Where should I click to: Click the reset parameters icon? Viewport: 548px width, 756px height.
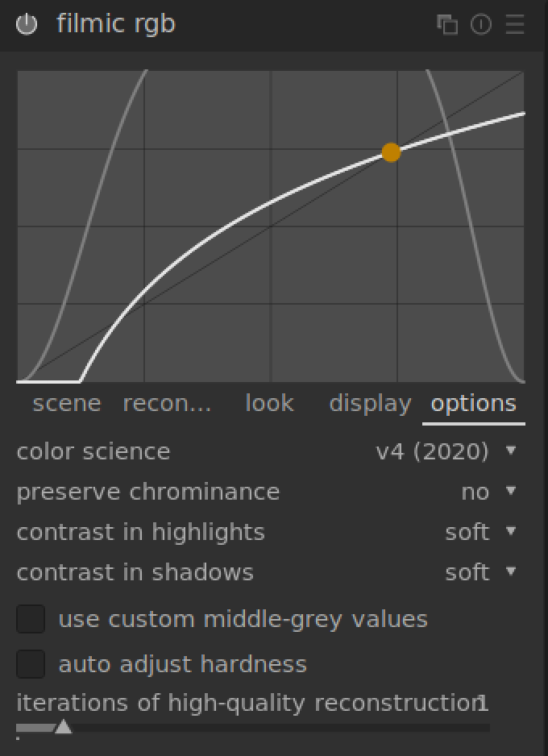(481, 24)
